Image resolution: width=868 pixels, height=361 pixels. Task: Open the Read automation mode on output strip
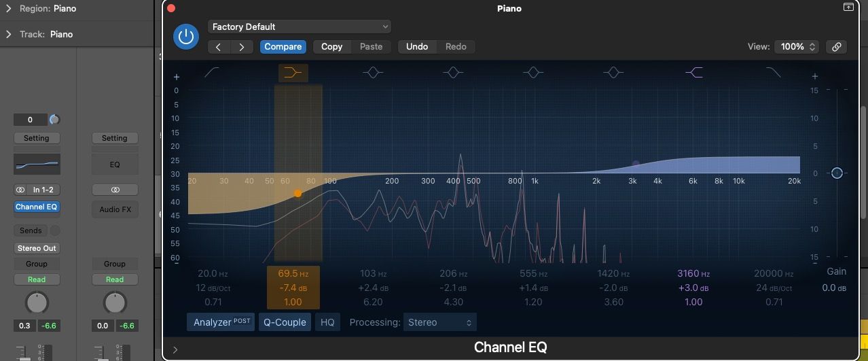(115, 279)
